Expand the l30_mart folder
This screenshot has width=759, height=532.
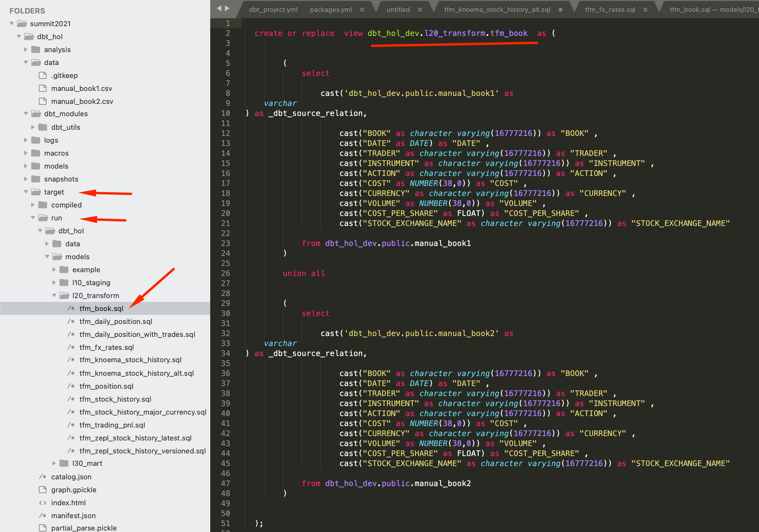click(x=54, y=463)
